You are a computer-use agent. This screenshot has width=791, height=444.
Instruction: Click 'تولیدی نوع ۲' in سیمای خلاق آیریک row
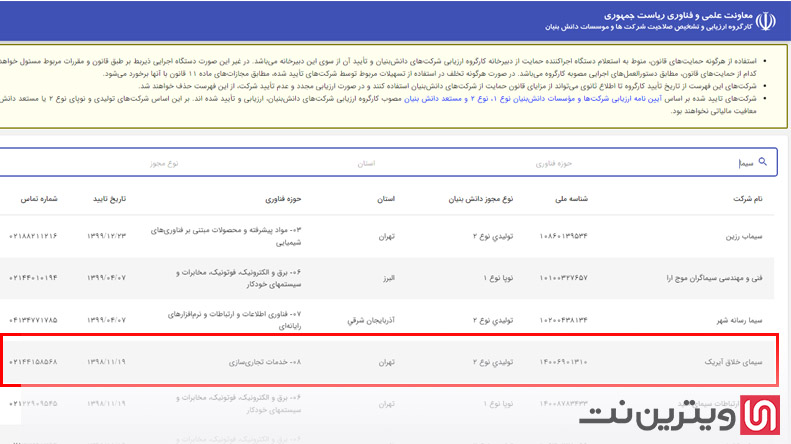(x=493, y=362)
